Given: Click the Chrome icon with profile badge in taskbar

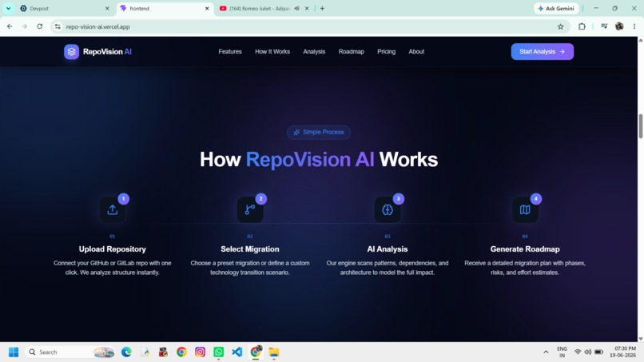Looking at the screenshot, I should [x=256, y=352].
